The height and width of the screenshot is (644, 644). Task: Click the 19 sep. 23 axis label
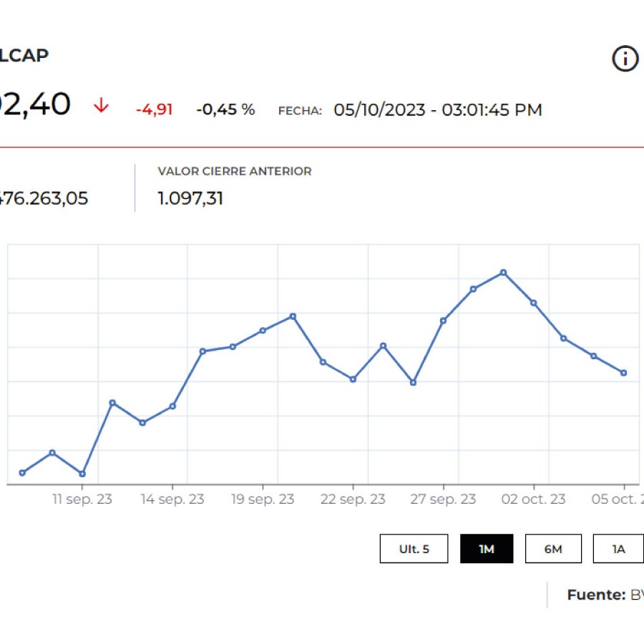point(262,499)
